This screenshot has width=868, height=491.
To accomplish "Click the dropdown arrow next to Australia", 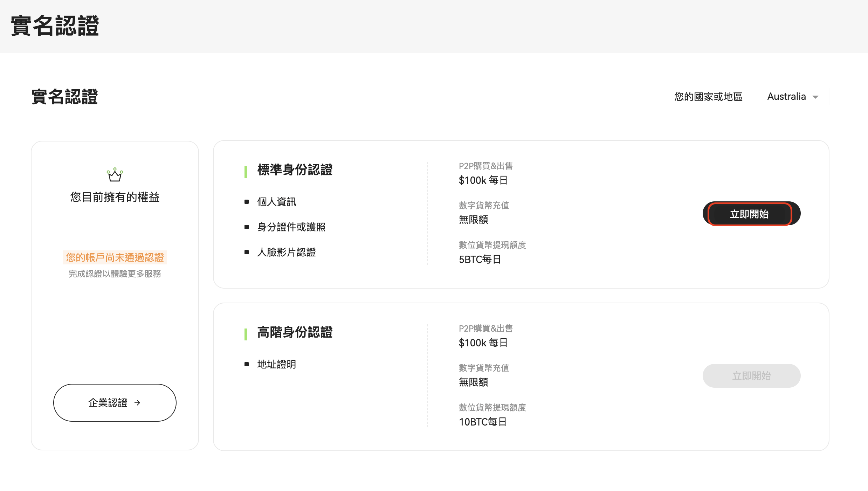I will tap(815, 97).
